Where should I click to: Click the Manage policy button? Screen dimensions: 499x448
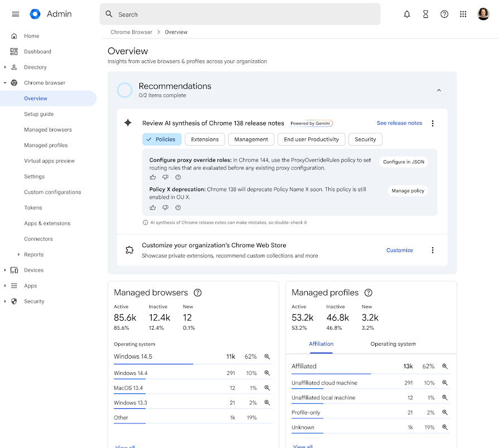click(x=408, y=191)
